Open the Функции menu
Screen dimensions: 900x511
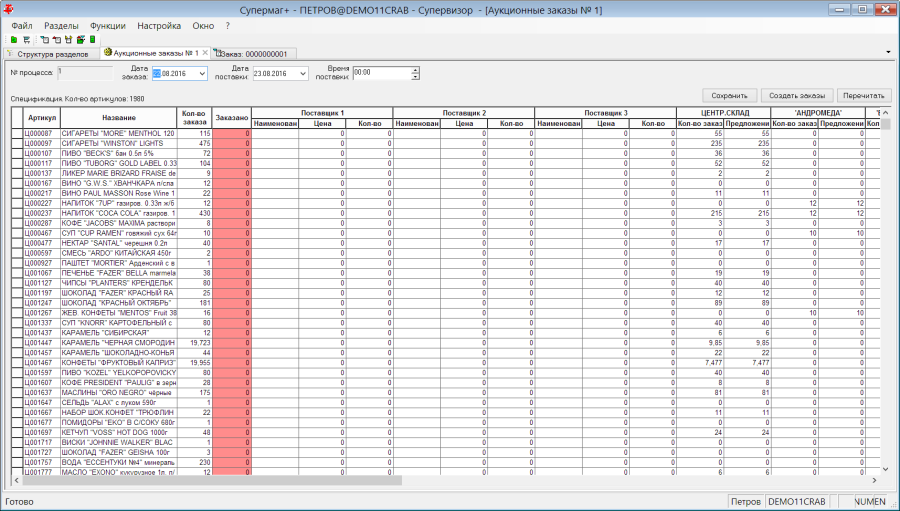click(107, 26)
